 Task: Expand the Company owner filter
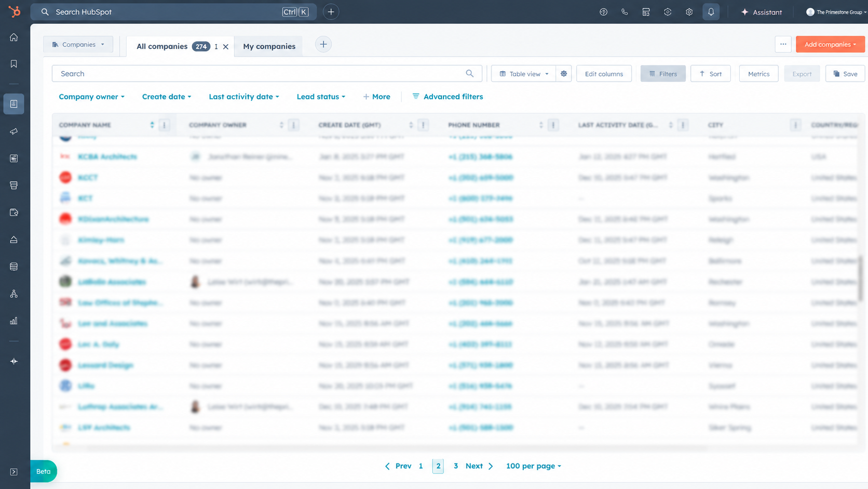[91, 97]
